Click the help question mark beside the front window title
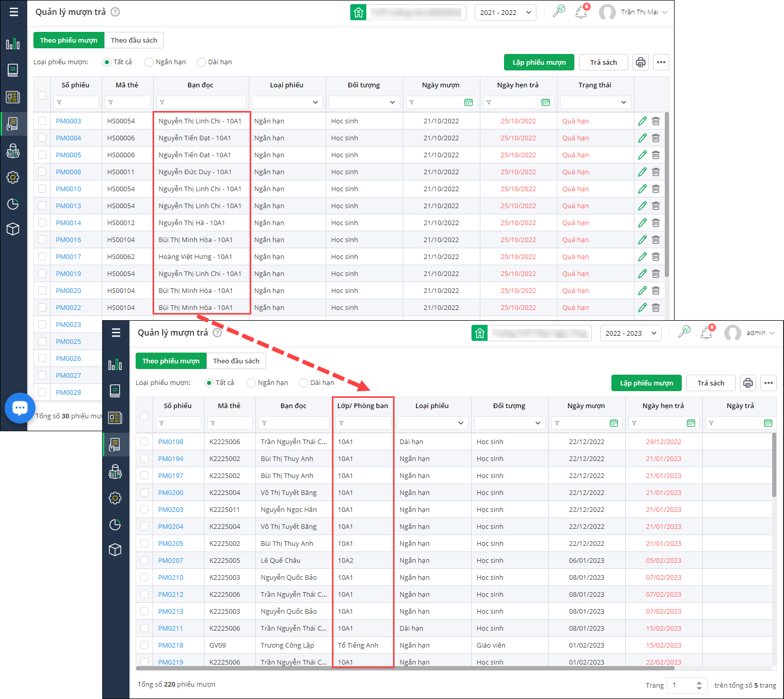This screenshot has width=784, height=699. coord(217,333)
